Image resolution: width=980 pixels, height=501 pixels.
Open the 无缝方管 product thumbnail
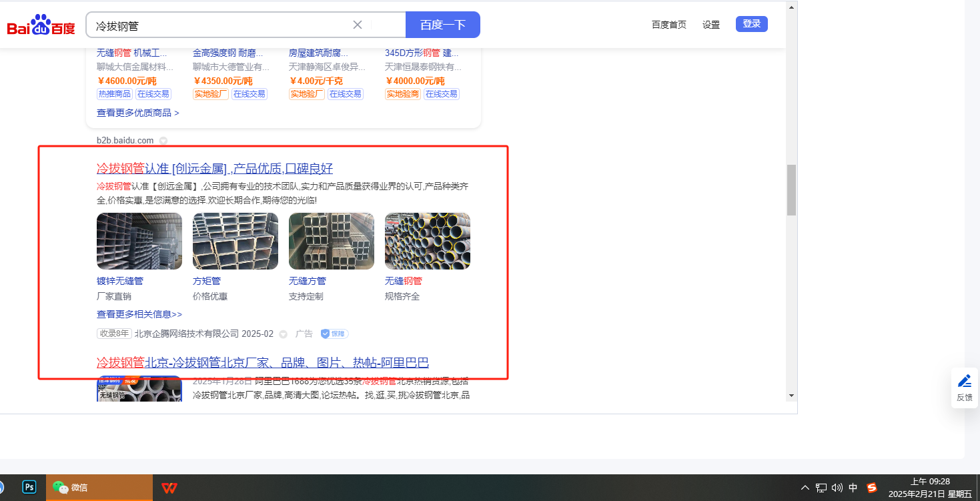click(x=332, y=241)
